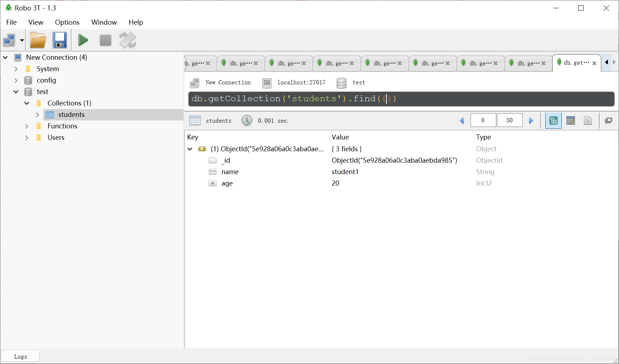Image resolution: width=619 pixels, height=364 pixels.
Task: Click the output window detach icon
Action: (x=609, y=120)
